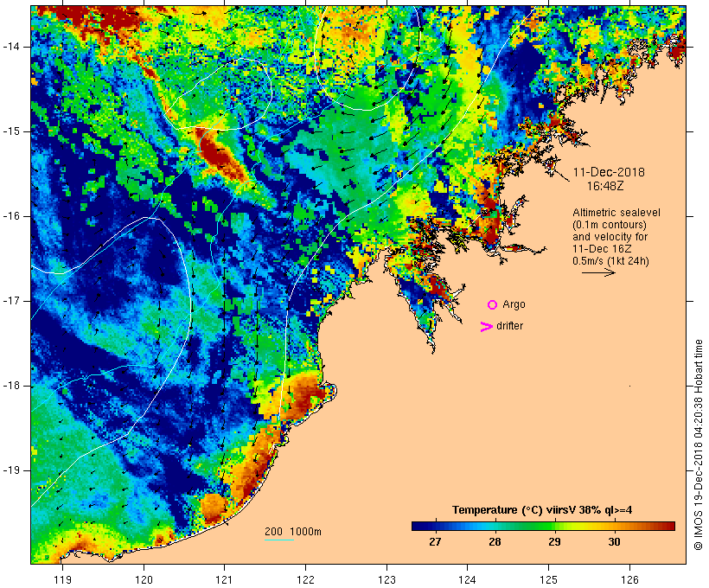The image size is (709, 588).
Task: Click latitude label -18
Action: [x=10, y=386]
